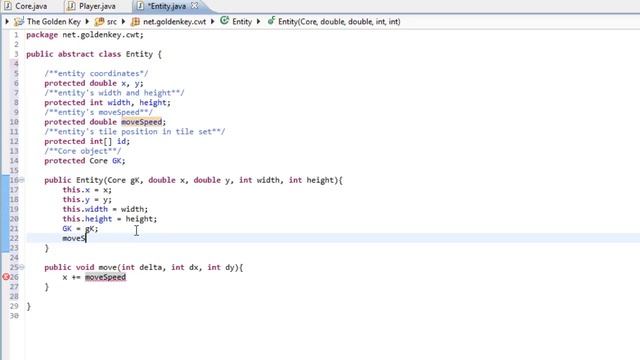This screenshot has height=360, width=640.
Task: Click 'GK = gK;' statement
Action: (x=80, y=229)
